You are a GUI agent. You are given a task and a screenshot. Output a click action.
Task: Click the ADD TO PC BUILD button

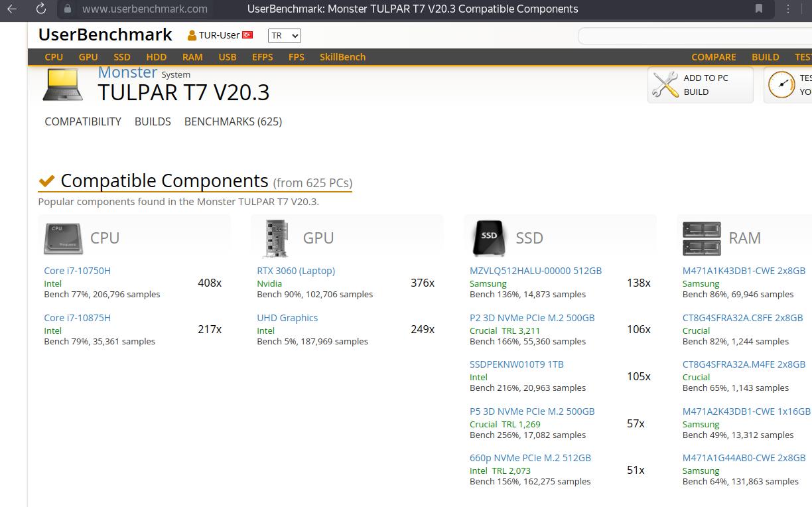[701, 85]
